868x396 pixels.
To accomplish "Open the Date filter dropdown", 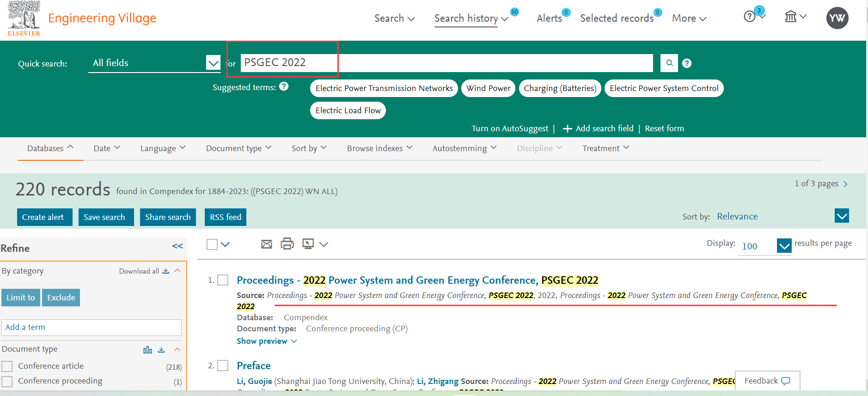I will coord(107,148).
